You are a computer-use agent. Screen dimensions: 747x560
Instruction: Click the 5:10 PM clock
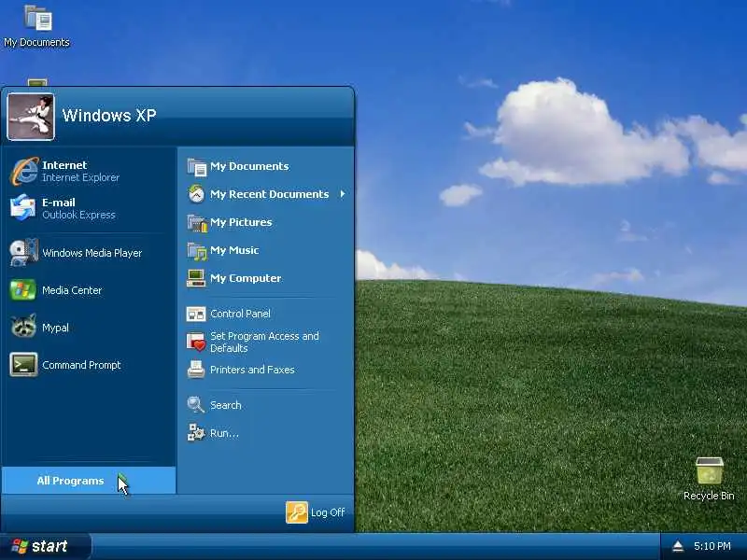tap(712, 546)
